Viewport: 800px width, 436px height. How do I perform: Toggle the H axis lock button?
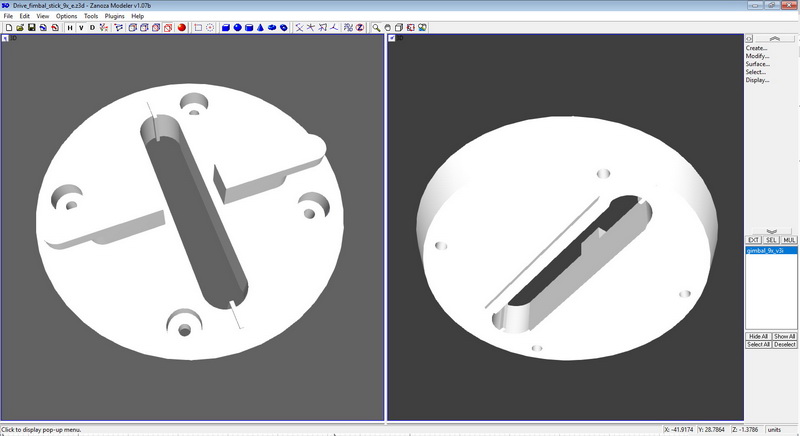click(x=69, y=27)
